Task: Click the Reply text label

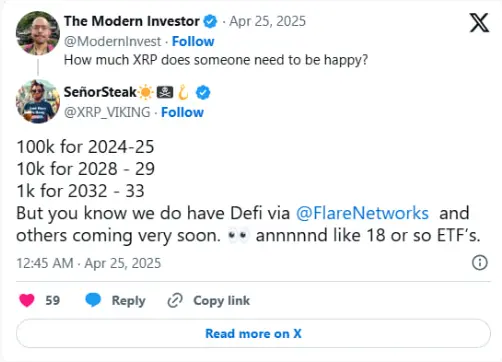Action: [128, 301]
